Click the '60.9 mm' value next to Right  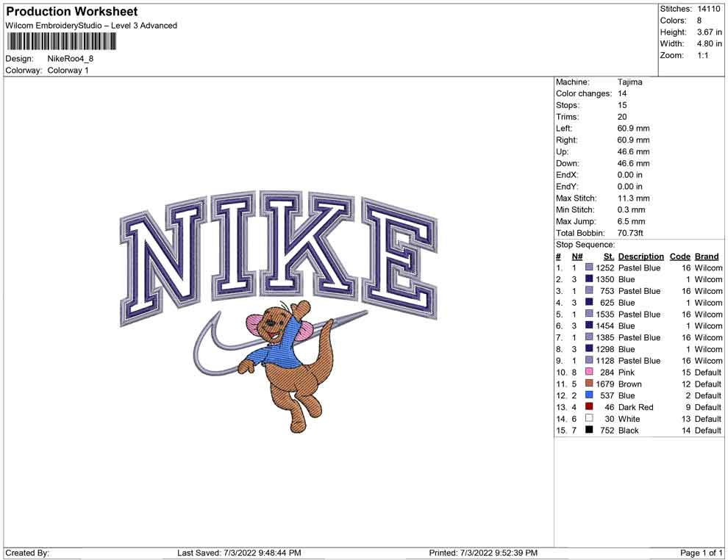click(x=633, y=140)
